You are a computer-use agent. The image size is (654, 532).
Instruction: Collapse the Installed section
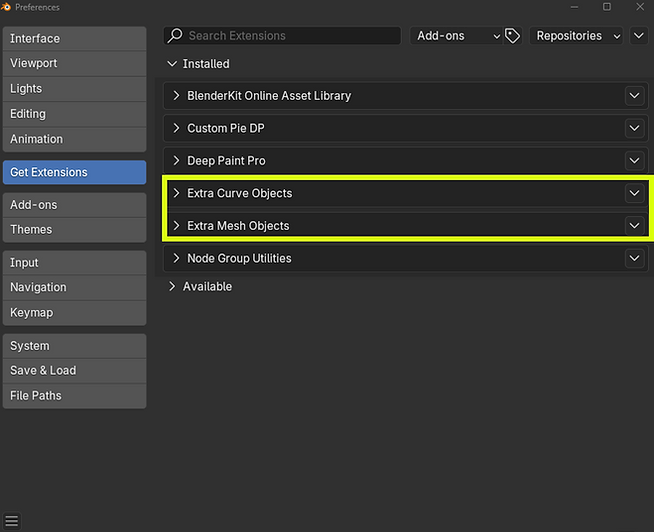coord(173,64)
